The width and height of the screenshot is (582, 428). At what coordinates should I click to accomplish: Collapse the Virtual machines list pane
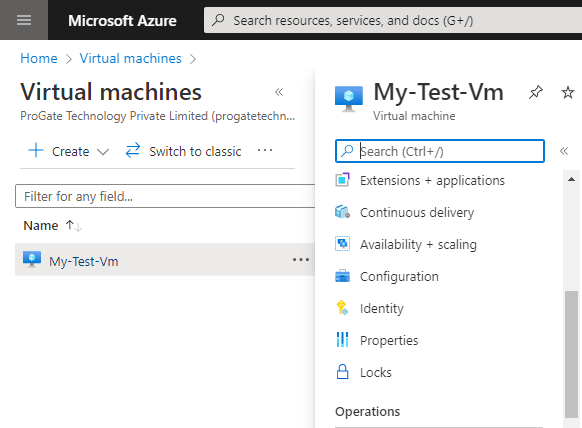(279, 92)
